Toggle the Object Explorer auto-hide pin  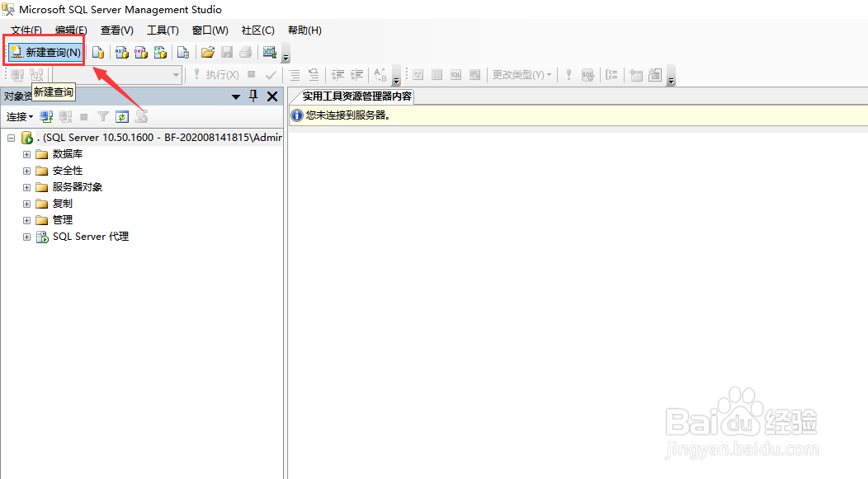pyautogui.click(x=254, y=96)
